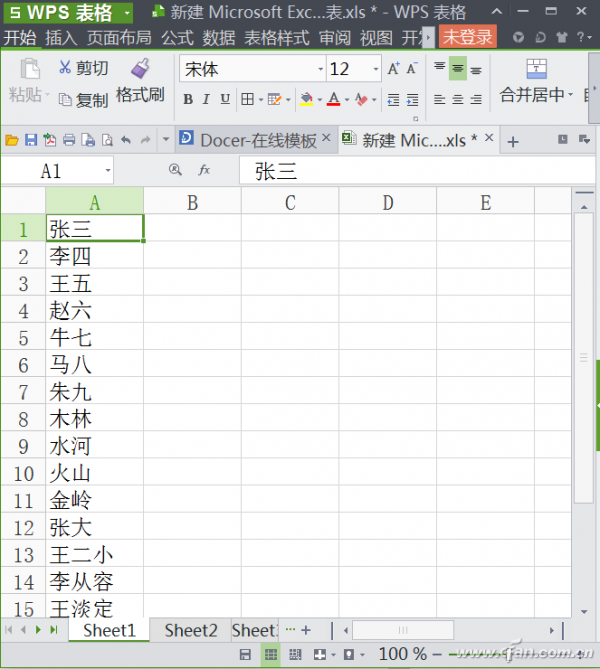This screenshot has width=600, height=669.
Task: Open the 数据 ribbon tab
Action: click(219, 38)
